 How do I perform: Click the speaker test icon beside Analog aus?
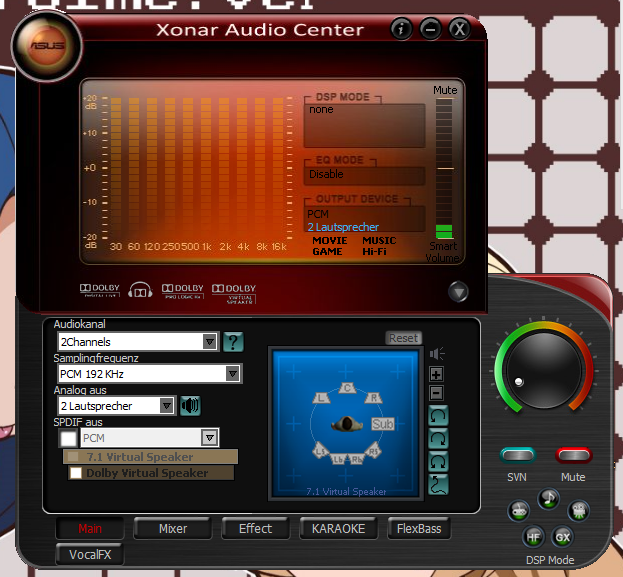(190, 405)
